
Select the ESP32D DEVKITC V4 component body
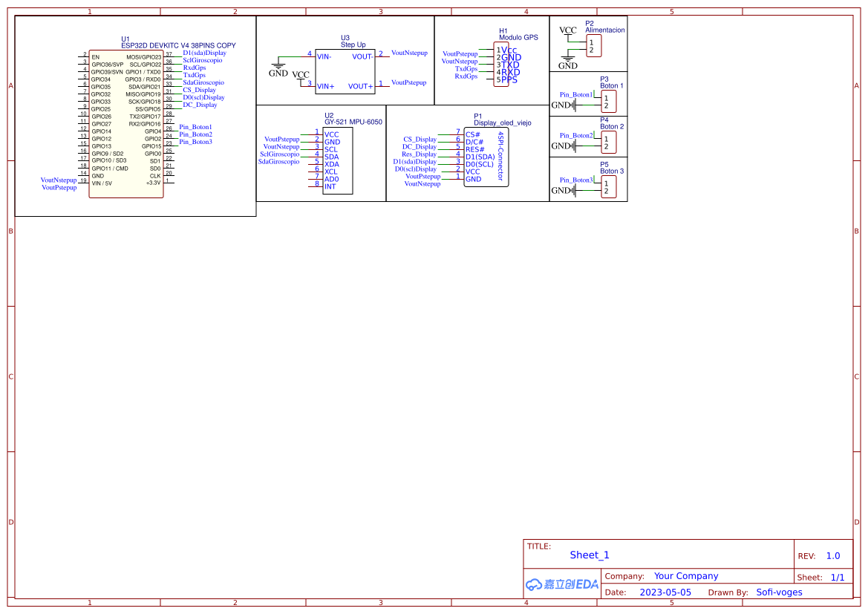click(125, 123)
